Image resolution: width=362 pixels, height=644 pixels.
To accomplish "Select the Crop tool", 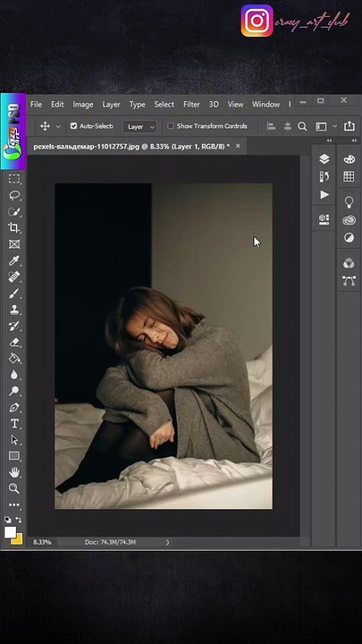I will pyautogui.click(x=14, y=228).
